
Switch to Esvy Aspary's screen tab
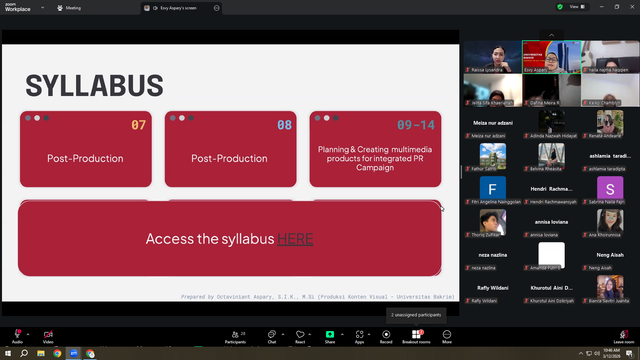[182, 8]
